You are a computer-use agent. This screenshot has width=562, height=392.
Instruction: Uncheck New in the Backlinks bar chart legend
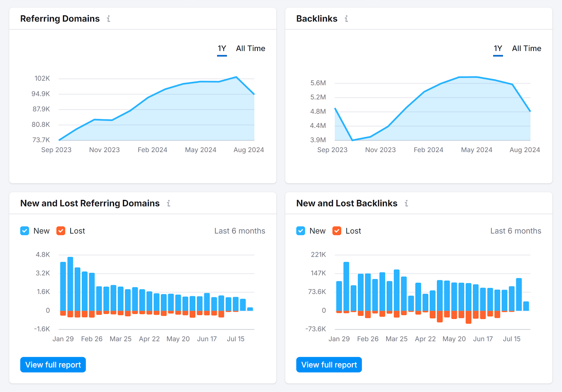[301, 231]
